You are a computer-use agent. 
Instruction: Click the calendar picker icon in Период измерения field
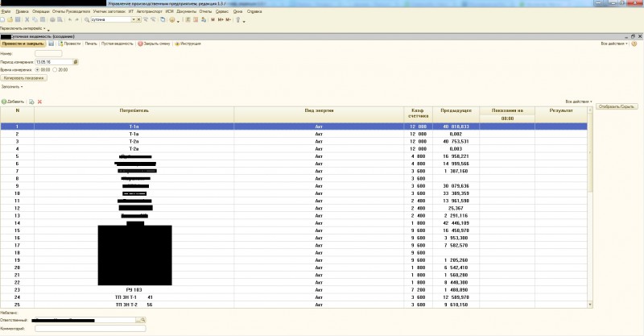click(x=75, y=62)
